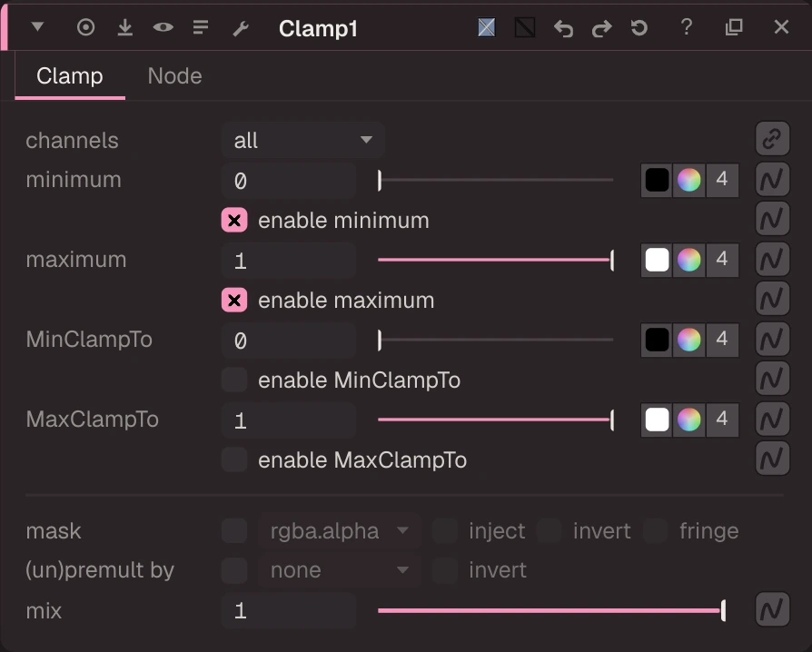The height and width of the screenshot is (652, 812).
Task: Uncheck enable minimum checkbox
Action: [x=234, y=220]
